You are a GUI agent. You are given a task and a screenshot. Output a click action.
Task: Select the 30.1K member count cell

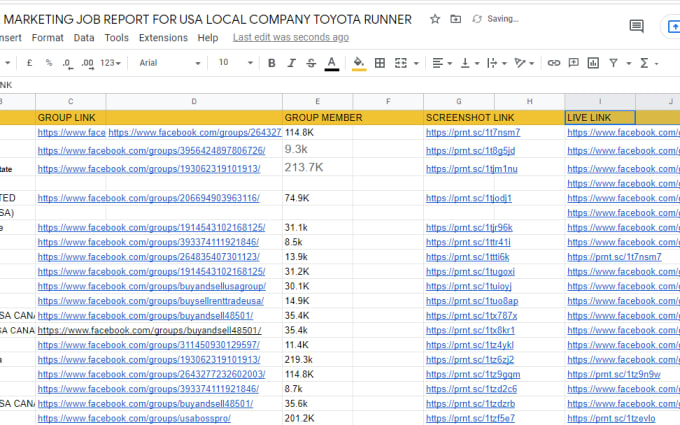click(317, 286)
